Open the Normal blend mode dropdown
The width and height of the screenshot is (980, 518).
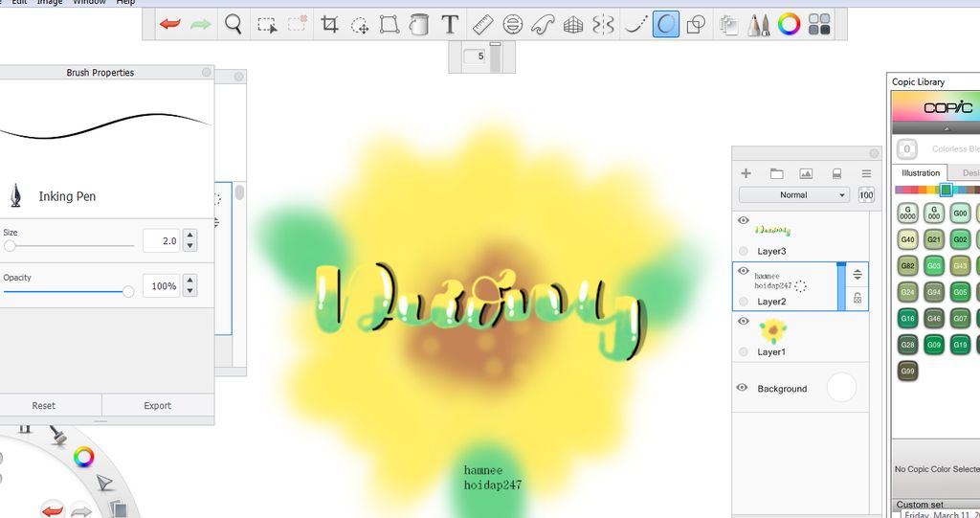(x=793, y=194)
